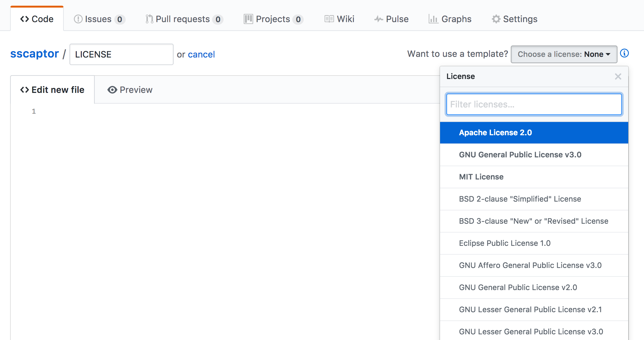Select GNU General Public License v3.0

[520, 155]
